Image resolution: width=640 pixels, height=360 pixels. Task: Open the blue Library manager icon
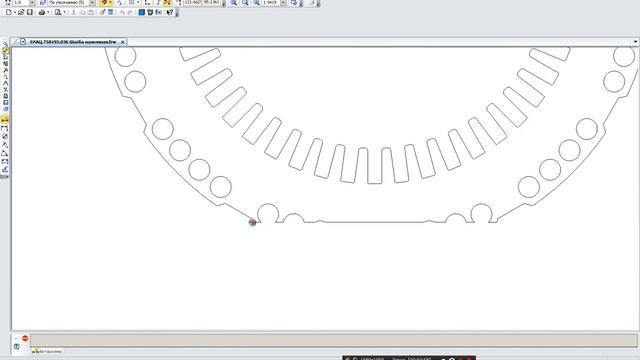(x=142, y=12)
